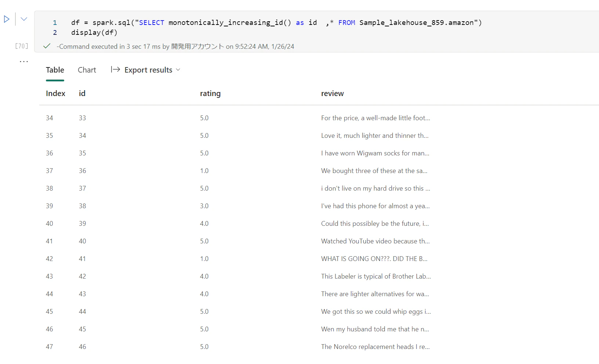Click the green success checkmark icon
The image size is (599, 364).
coord(47,46)
